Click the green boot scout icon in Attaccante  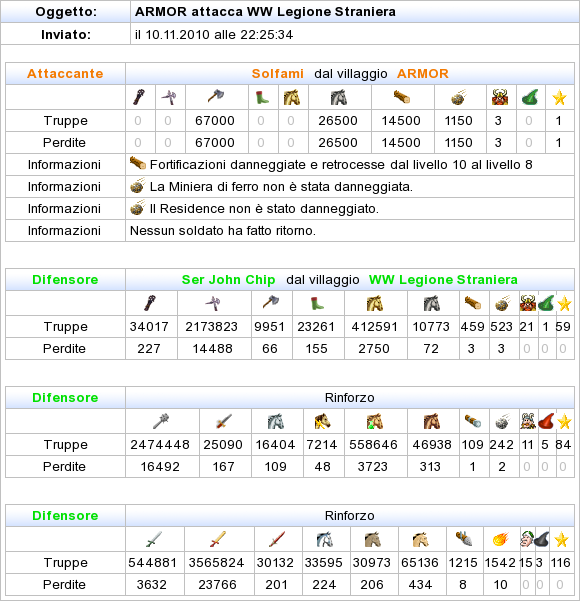(262, 97)
